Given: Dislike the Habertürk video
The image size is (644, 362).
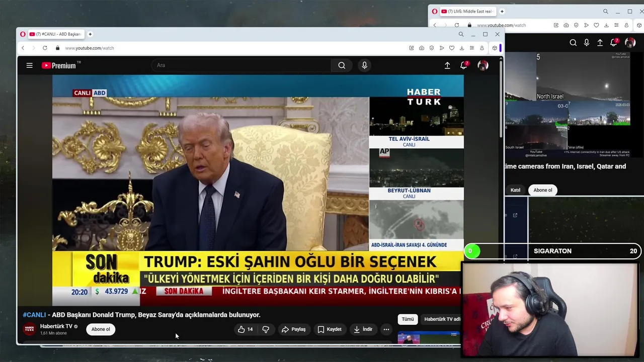Looking at the screenshot, I should [x=266, y=329].
